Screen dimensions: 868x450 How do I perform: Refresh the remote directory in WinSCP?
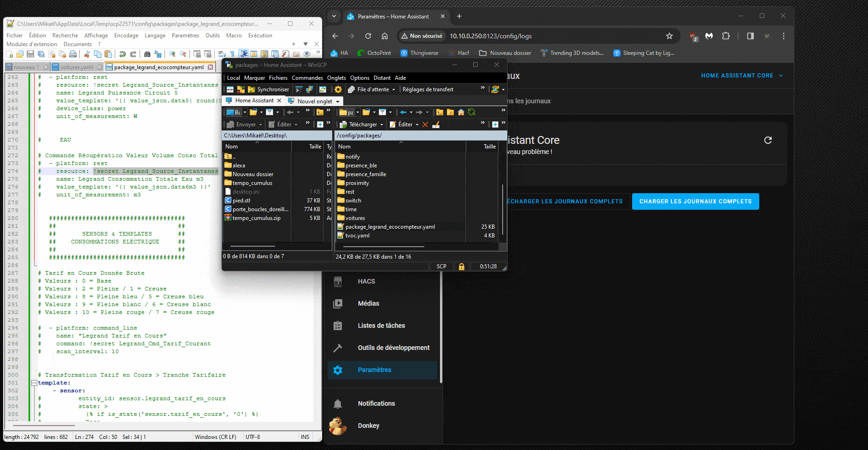pos(471,112)
